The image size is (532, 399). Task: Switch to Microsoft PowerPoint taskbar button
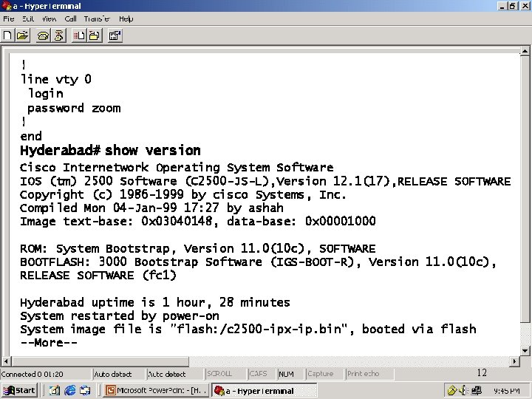(157, 391)
